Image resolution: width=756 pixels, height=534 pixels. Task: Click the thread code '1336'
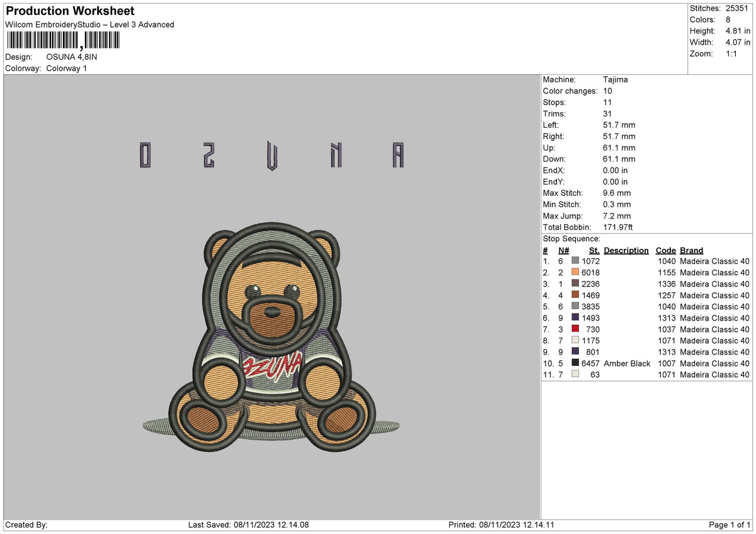[x=667, y=284]
